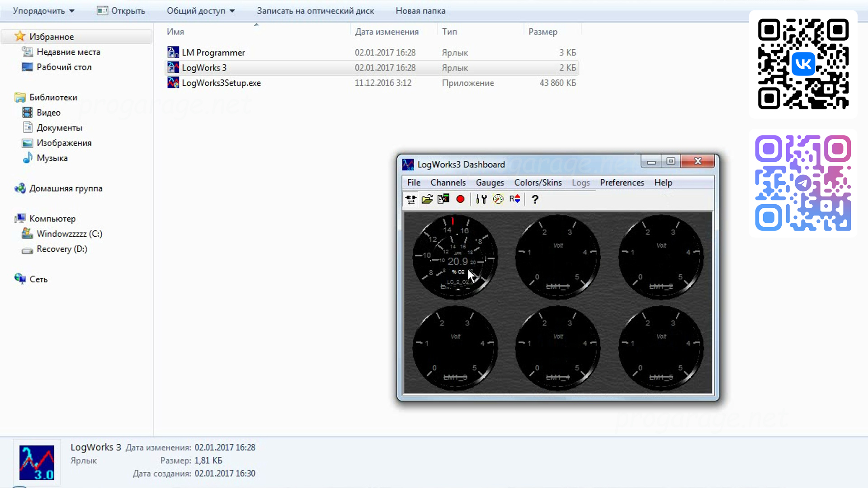Open the screwdriver and wrench tools icon

481,199
